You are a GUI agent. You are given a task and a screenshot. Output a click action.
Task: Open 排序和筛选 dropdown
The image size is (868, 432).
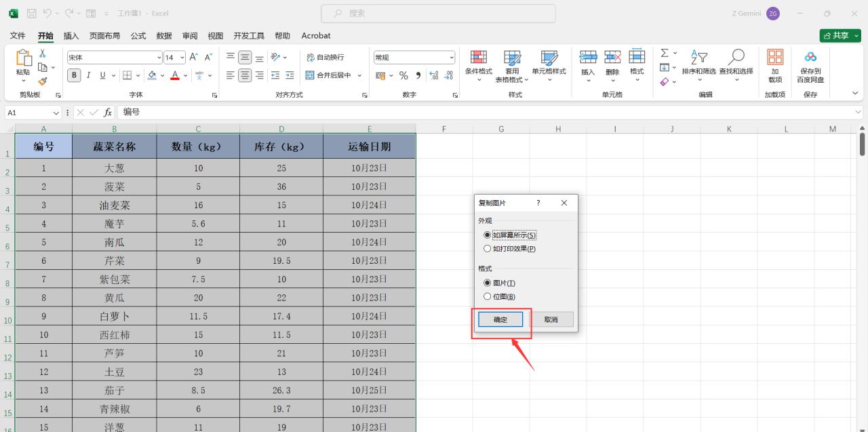click(x=698, y=66)
